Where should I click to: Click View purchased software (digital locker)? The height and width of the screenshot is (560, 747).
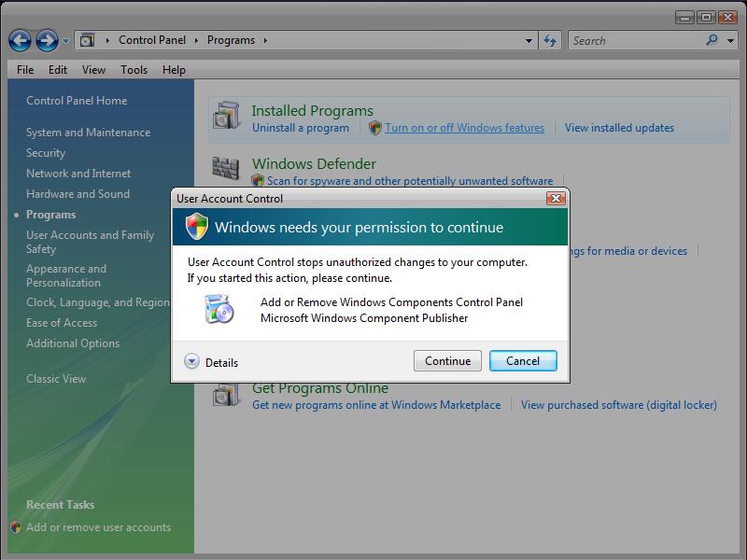pos(619,405)
